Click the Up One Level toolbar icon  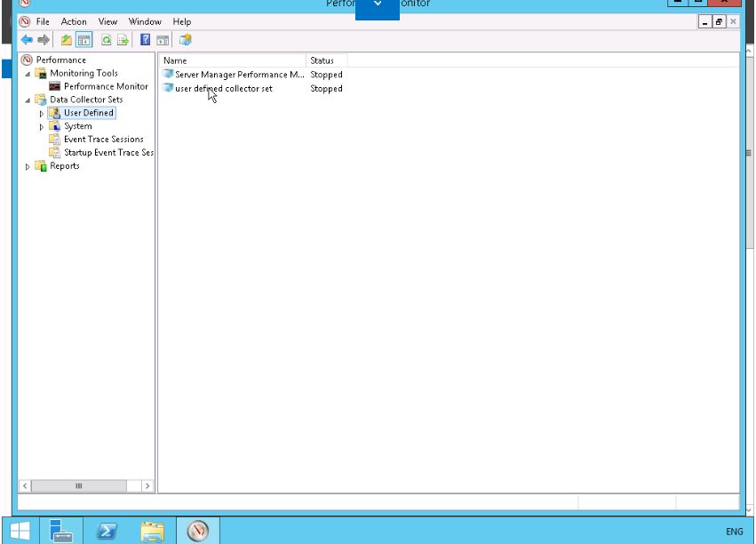pyautogui.click(x=67, y=40)
